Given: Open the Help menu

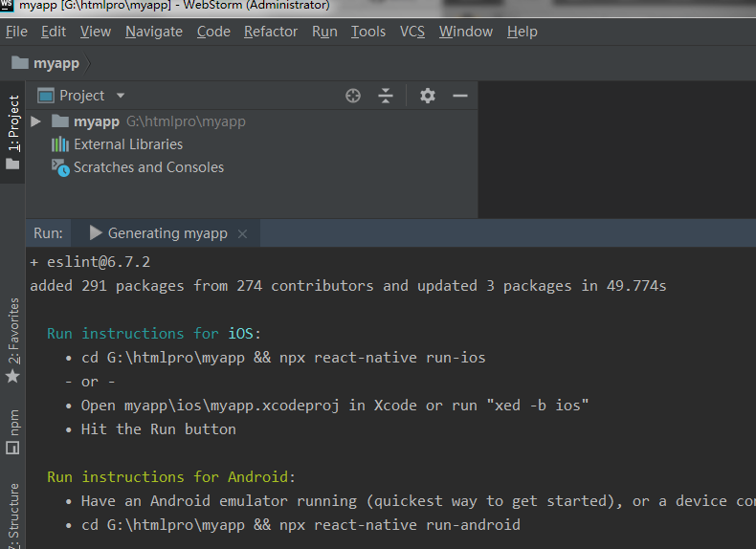Looking at the screenshot, I should coord(523,32).
